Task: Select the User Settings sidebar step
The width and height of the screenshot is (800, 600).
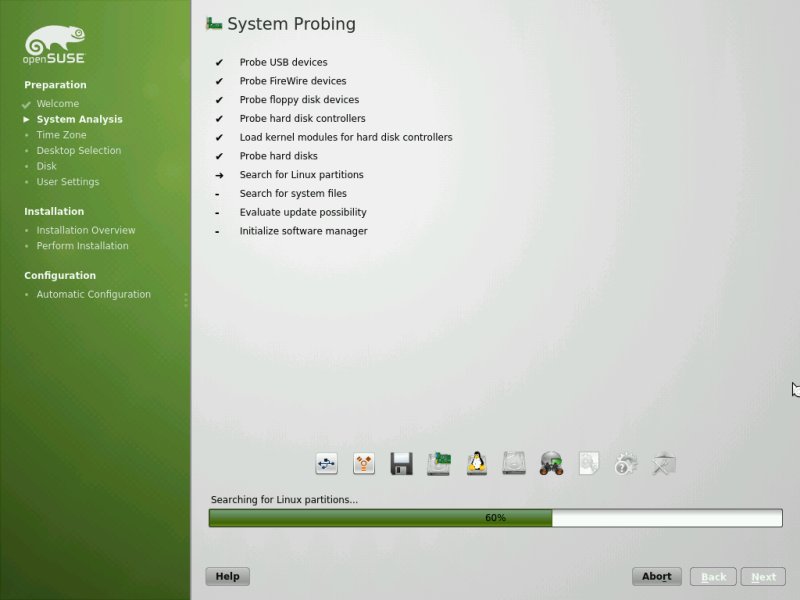Action: click(x=68, y=182)
